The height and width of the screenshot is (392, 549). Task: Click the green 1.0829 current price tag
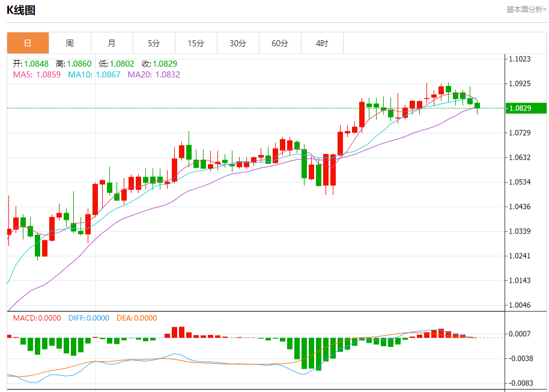(x=526, y=108)
